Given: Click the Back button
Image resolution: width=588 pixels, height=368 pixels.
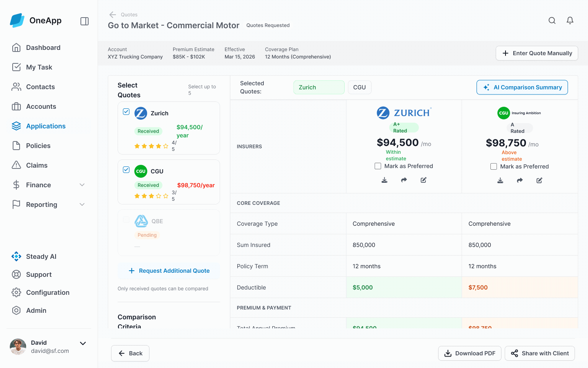Looking at the screenshot, I should point(130,353).
